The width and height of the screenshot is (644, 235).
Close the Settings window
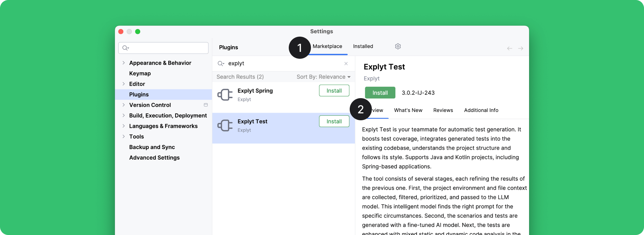(x=121, y=31)
